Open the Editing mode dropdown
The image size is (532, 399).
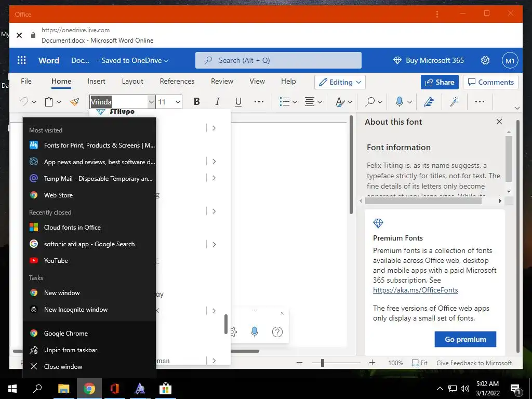tap(340, 82)
